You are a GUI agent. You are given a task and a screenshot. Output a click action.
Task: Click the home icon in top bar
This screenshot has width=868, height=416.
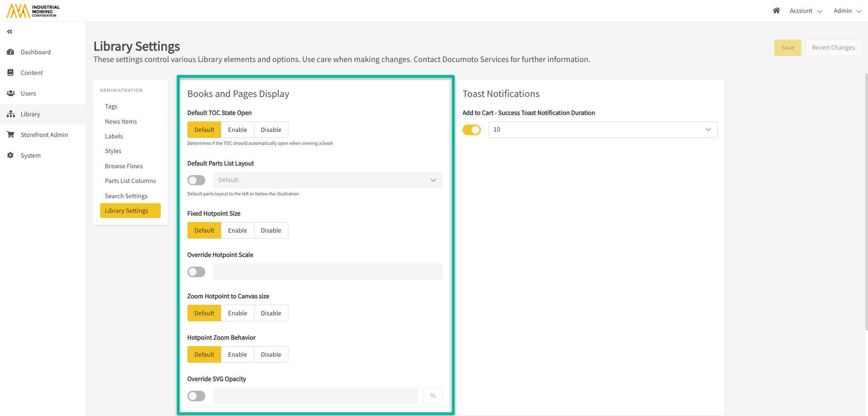776,11
